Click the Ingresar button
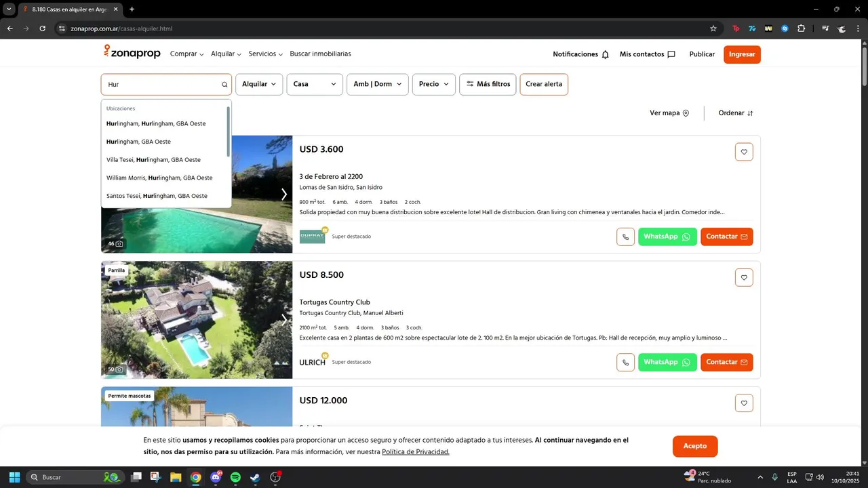 click(x=742, y=54)
